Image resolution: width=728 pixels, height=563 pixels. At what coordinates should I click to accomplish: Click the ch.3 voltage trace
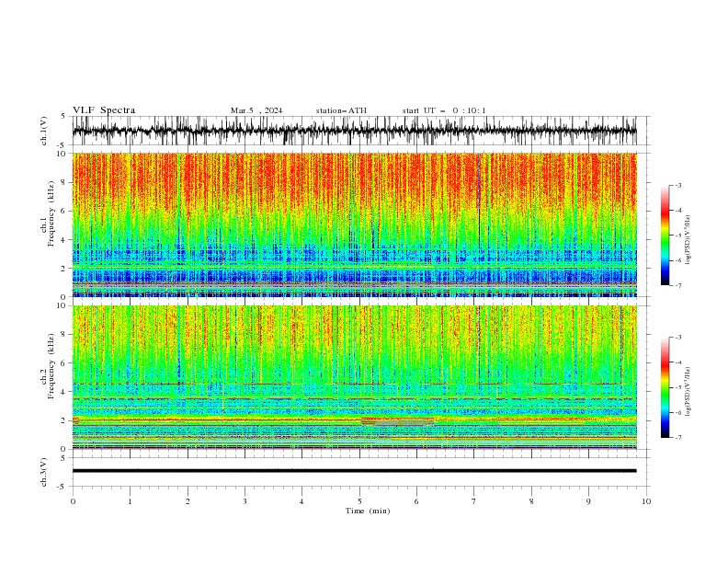pyautogui.click(x=354, y=471)
